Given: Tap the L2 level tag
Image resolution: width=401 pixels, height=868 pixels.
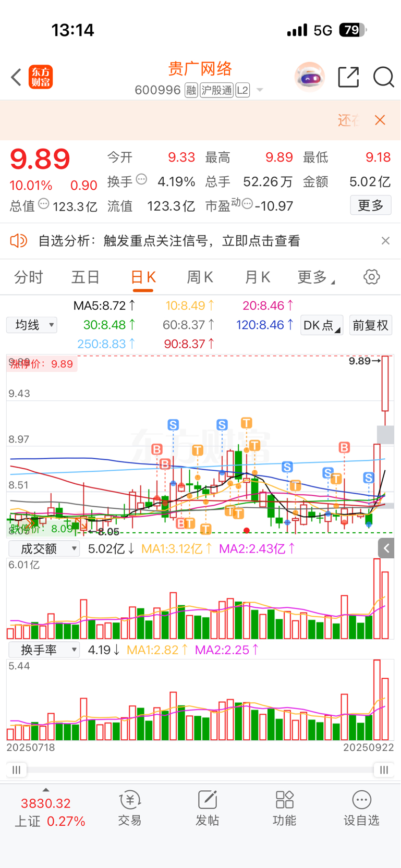Looking at the screenshot, I should 242,90.
